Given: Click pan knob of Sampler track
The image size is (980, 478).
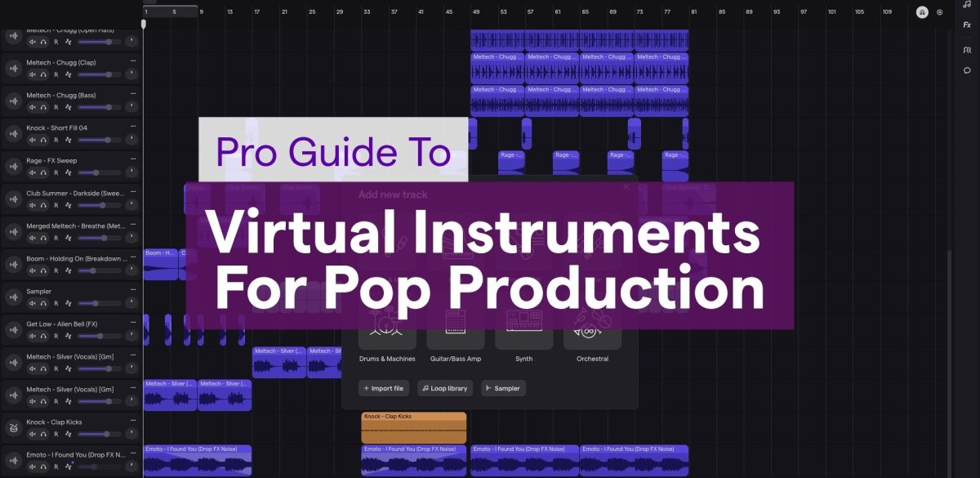Looking at the screenshot, I should click(x=131, y=303).
